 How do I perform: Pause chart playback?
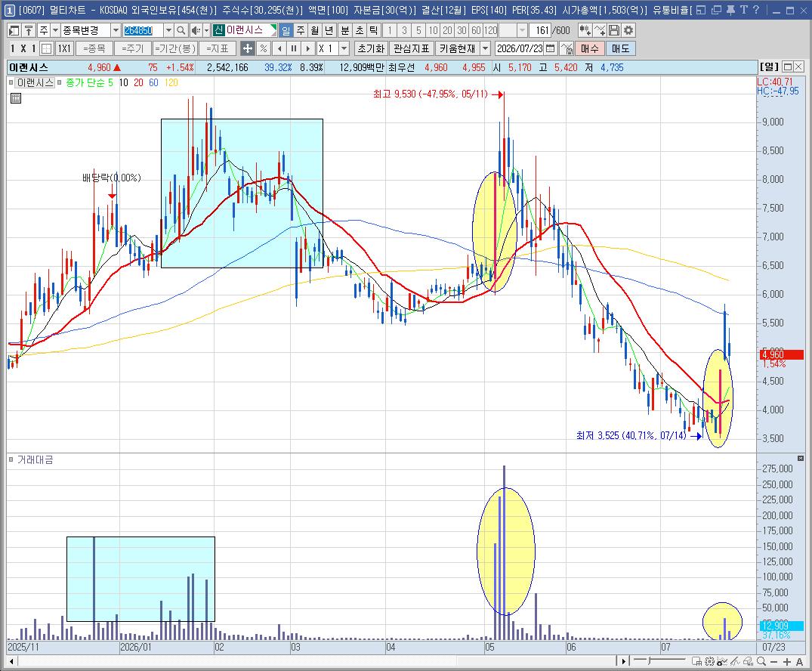294,48
